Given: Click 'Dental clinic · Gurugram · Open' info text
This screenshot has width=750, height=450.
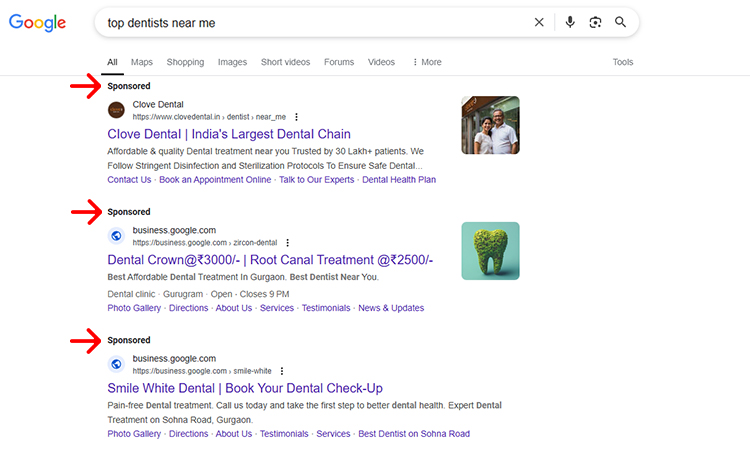Looking at the screenshot, I should point(198,294).
